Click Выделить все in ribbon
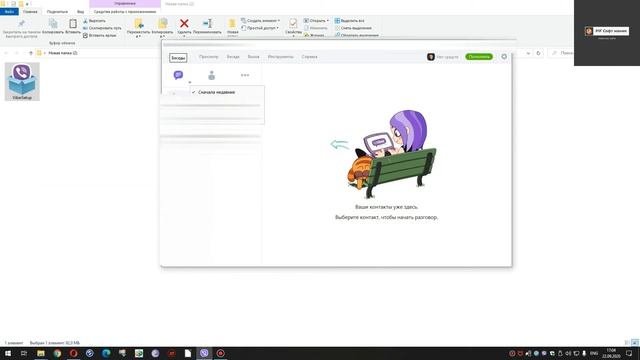640x360 pixels. (x=349, y=21)
